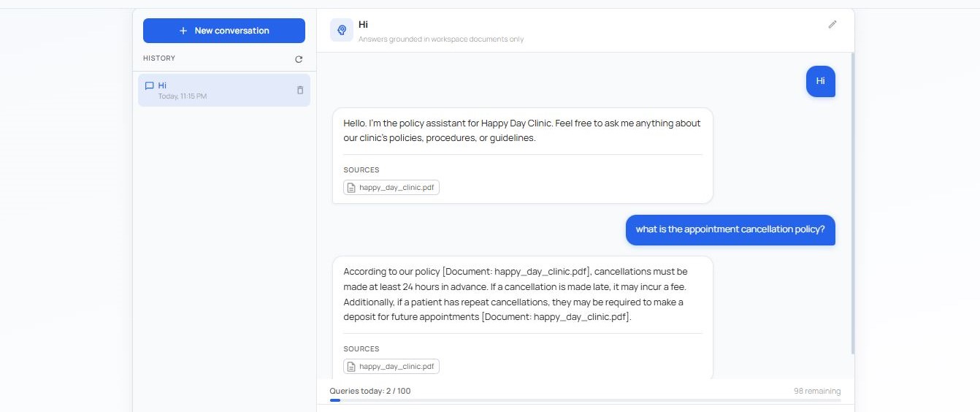Start a New conversation

coord(224,31)
